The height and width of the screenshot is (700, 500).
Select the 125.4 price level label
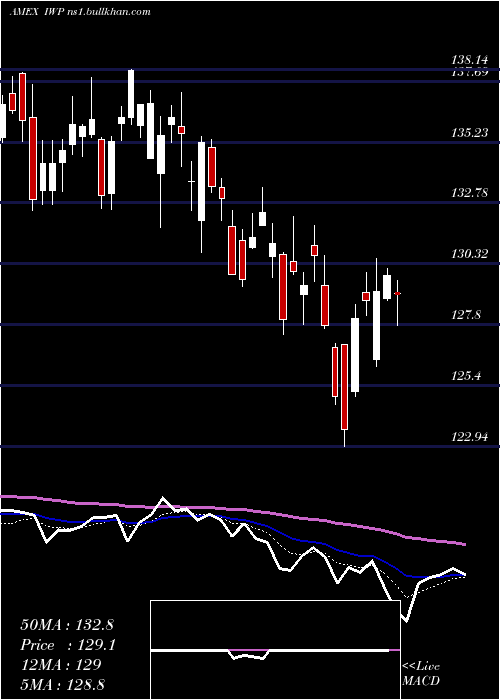click(x=466, y=376)
